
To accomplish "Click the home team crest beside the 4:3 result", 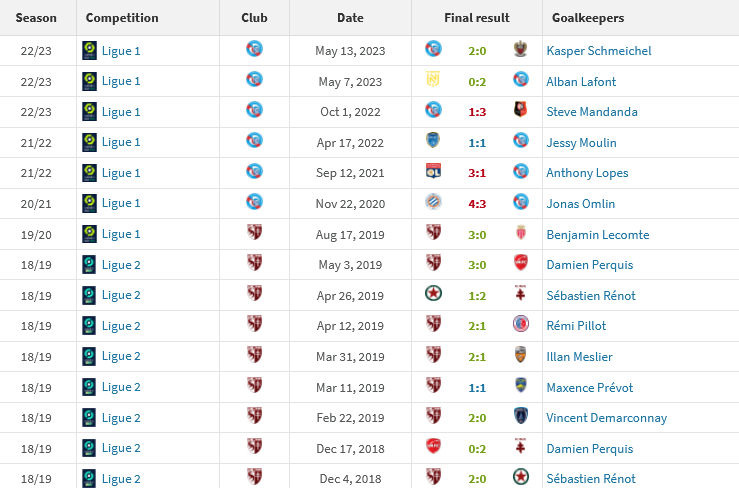I will 434,202.
